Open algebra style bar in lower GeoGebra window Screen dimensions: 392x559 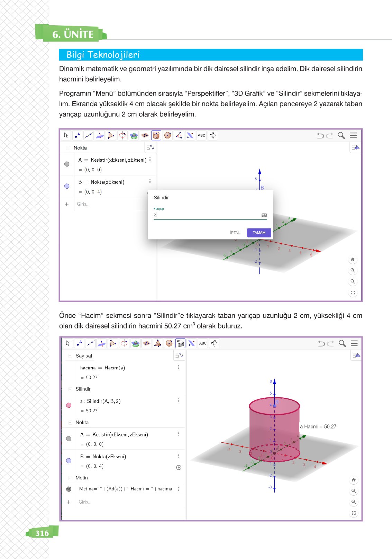click(179, 355)
